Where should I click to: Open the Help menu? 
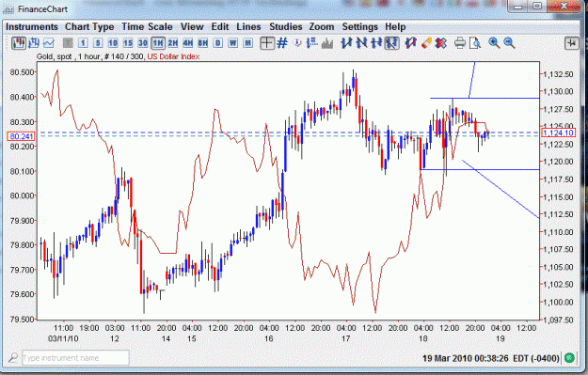click(395, 27)
